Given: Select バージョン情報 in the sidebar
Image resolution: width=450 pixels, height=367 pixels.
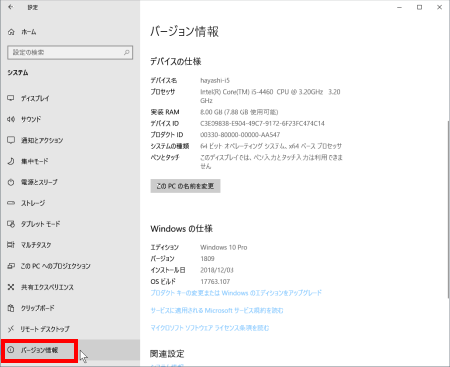Looking at the screenshot, I should pyautogui.click(x=70, y=350).
